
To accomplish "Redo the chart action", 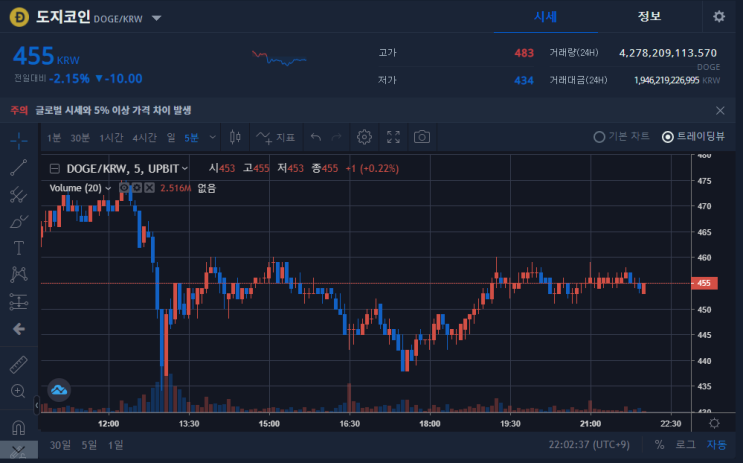I will 336,137.
